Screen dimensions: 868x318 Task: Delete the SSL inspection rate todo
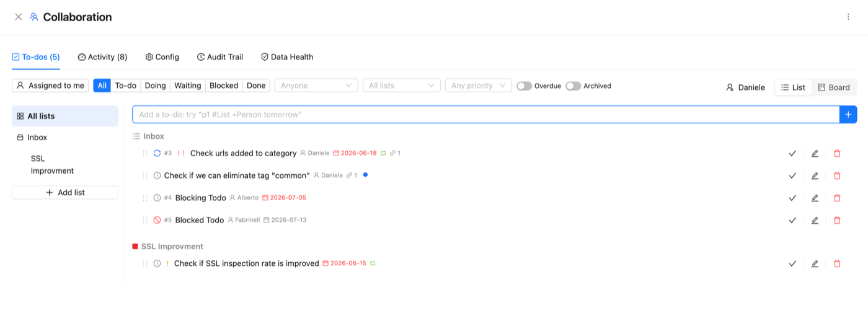tap(837, 264)
